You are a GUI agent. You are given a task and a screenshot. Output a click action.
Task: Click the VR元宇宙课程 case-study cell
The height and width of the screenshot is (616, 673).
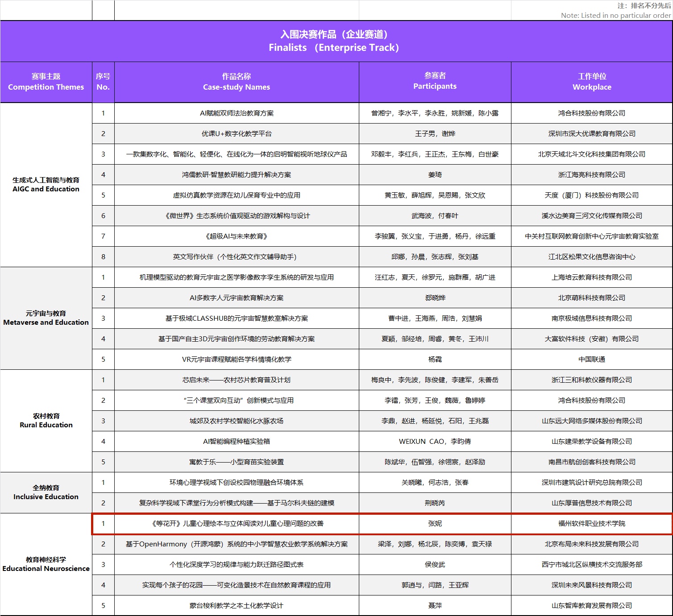click(x=237, y=360)
